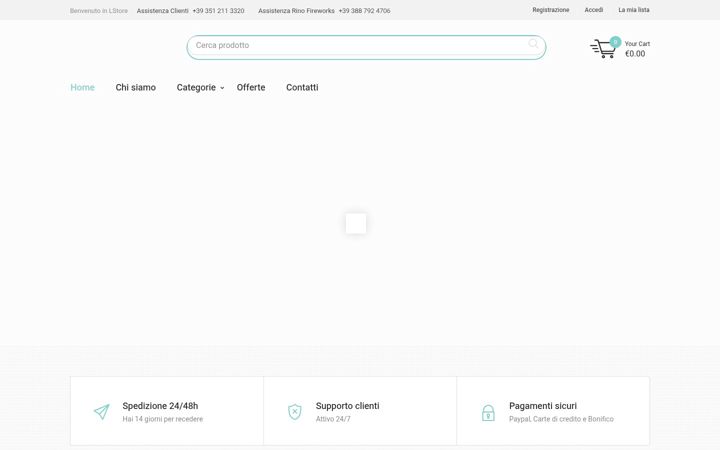Click the loading indicator in the banner
The height and width of the screenshot is (450, 720).
[x=356, y=224]
